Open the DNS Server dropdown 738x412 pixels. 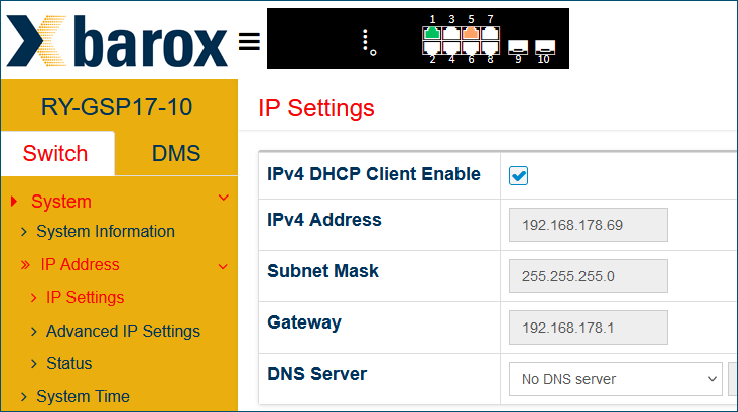[x=615, y=379]
